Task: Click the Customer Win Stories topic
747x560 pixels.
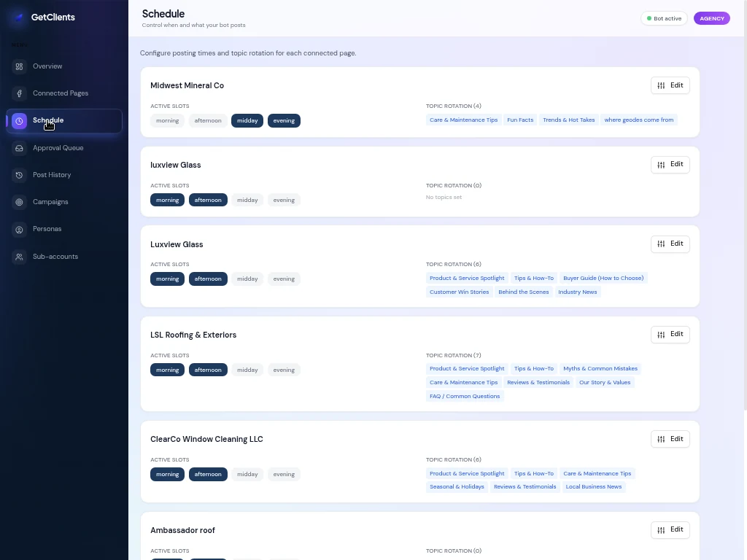Action: tap(460, 292)
